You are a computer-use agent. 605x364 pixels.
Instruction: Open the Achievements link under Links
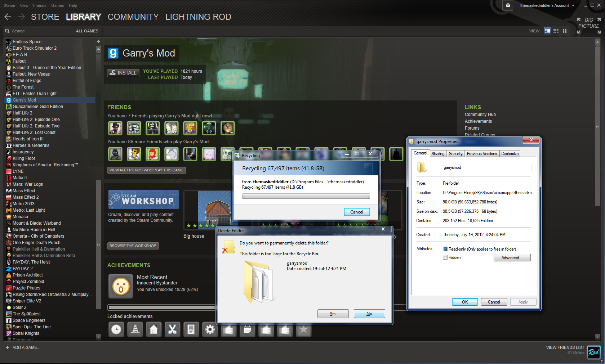(478, 121)
